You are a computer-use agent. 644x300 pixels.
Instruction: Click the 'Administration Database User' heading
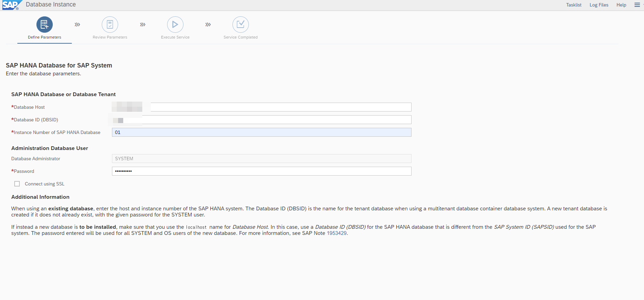click(x=50, y=148)
